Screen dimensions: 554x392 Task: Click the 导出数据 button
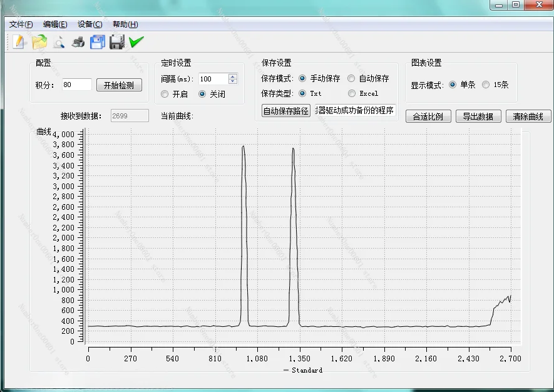pos(478,116)
